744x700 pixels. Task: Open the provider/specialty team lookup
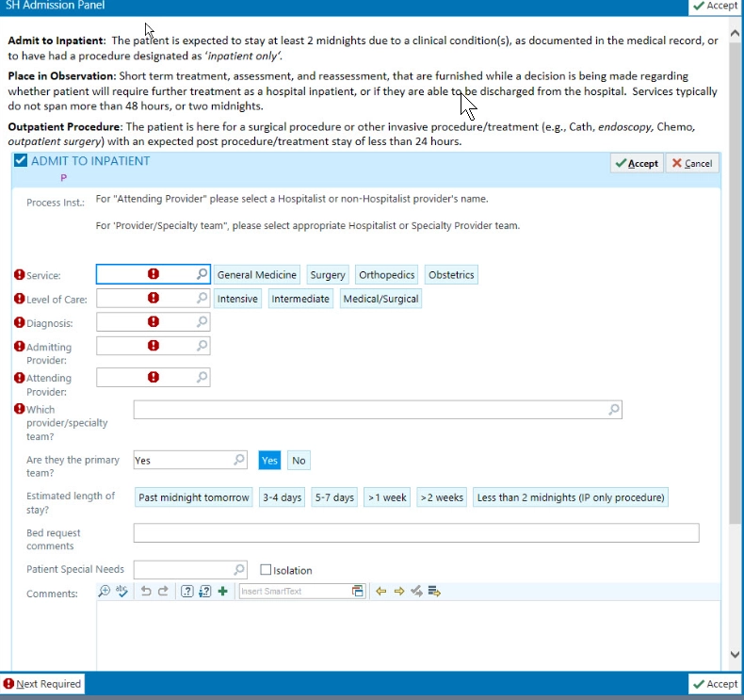[614, 410]
